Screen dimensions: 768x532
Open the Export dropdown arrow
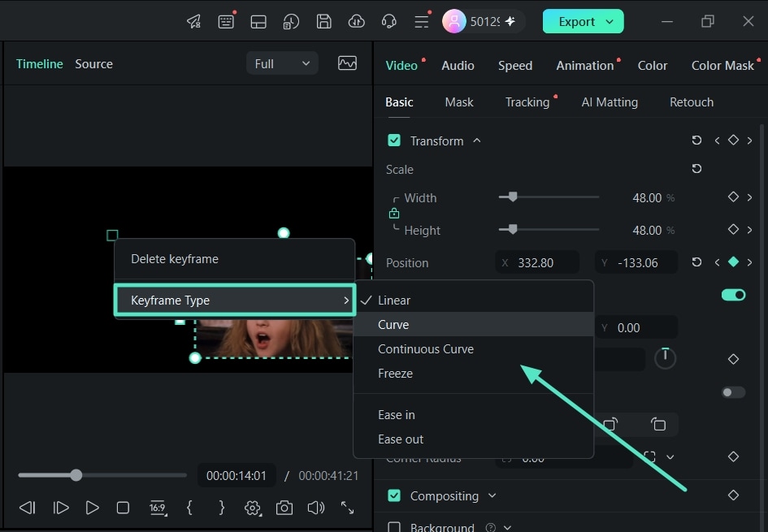point(610,22)
